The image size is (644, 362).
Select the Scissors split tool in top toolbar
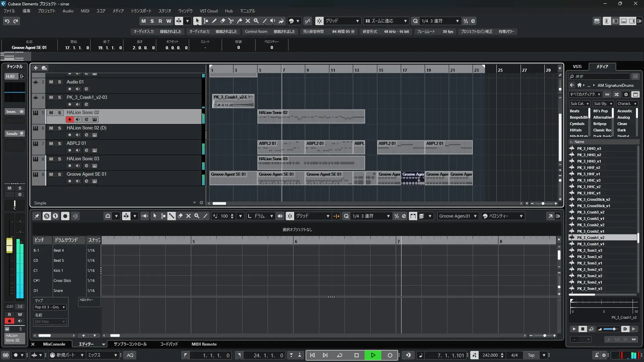click(231, 21)
